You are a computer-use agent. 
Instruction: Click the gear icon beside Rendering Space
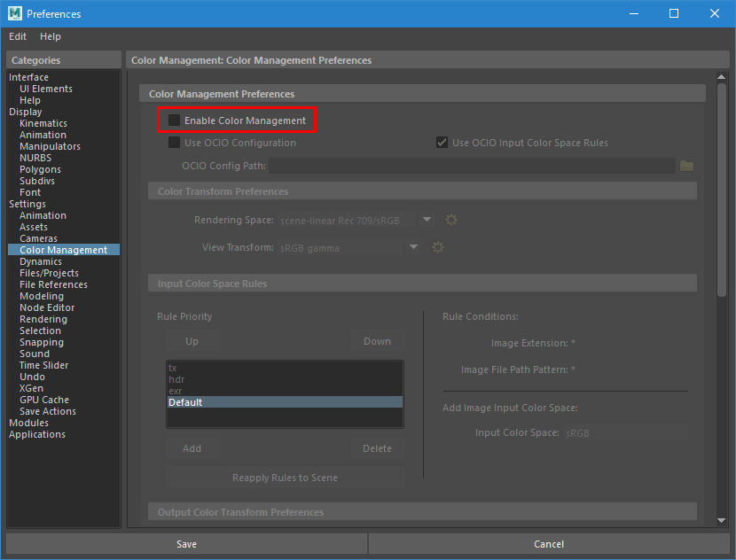point(451,220)
